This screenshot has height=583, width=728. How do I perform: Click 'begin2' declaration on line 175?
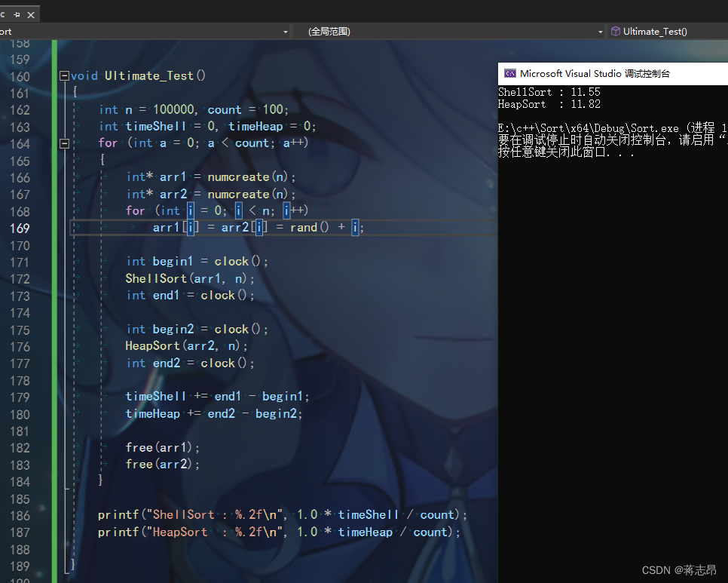pyautogui.click(x=173, y=330)
